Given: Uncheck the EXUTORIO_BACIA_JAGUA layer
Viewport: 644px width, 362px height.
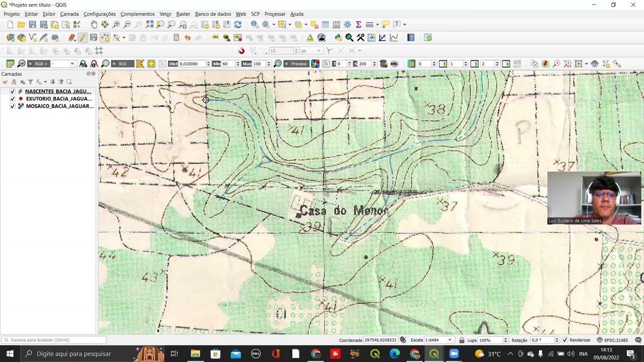Looking at the screenshot, I should click(13, 99).
